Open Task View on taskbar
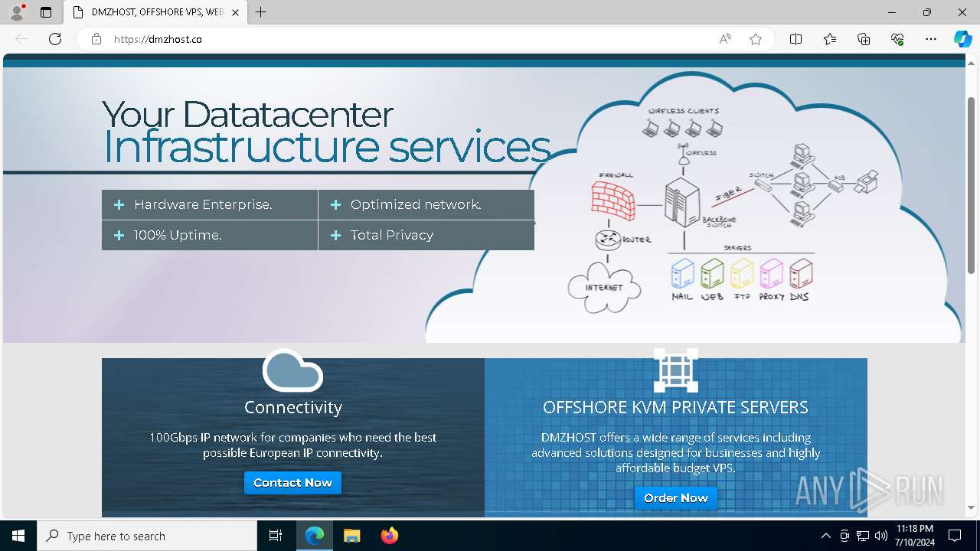Screen dimensions: 980x551 pos(276,536)
